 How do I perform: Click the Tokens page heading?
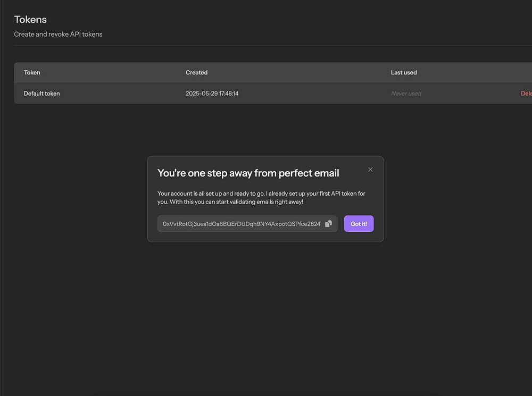pos(30,20)
